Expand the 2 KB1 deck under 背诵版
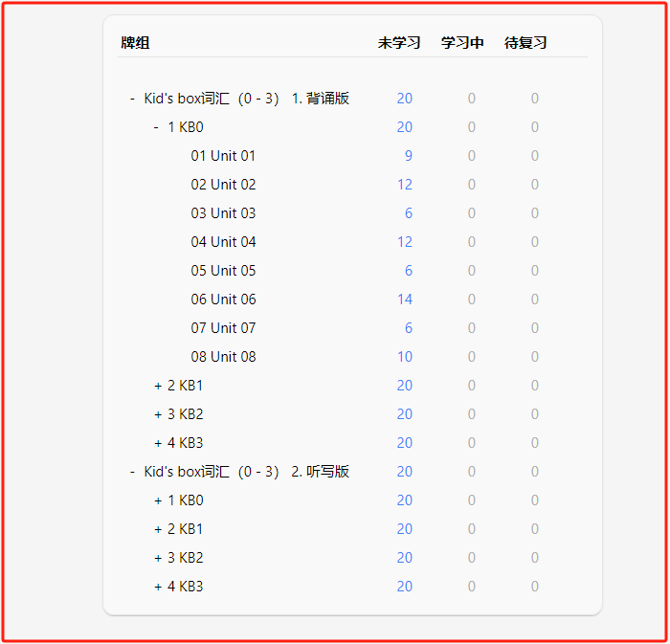The width and height of the screenshot is (670, 644). 158,386
